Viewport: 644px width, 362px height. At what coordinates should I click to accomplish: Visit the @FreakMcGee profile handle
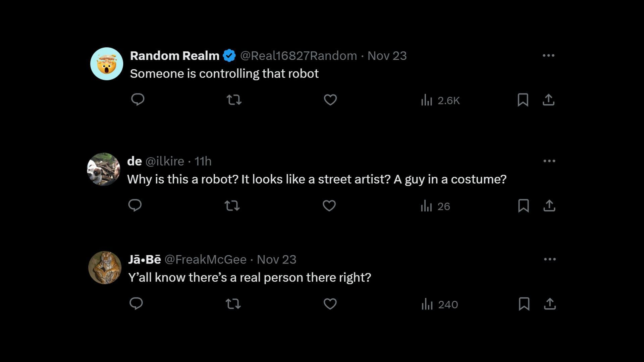point(206,259)
